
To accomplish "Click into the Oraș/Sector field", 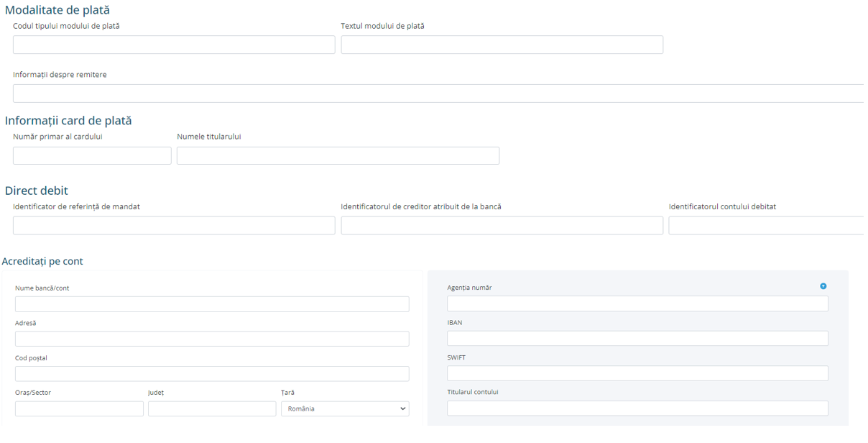I will pos(79,408).
